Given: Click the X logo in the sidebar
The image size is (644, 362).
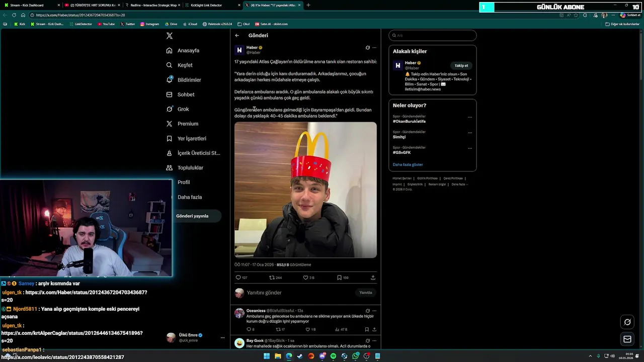Looking at the screenshot, I should (170, 36).
